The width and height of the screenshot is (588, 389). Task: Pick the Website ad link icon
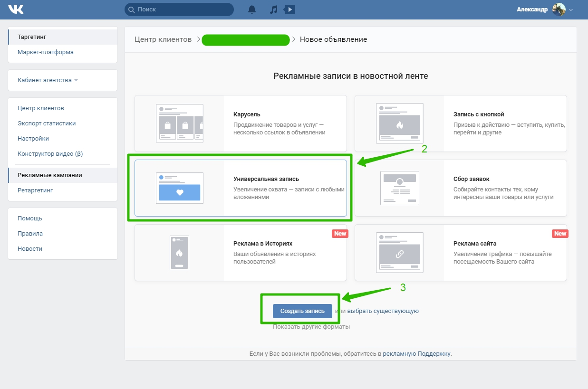point(399,253)
